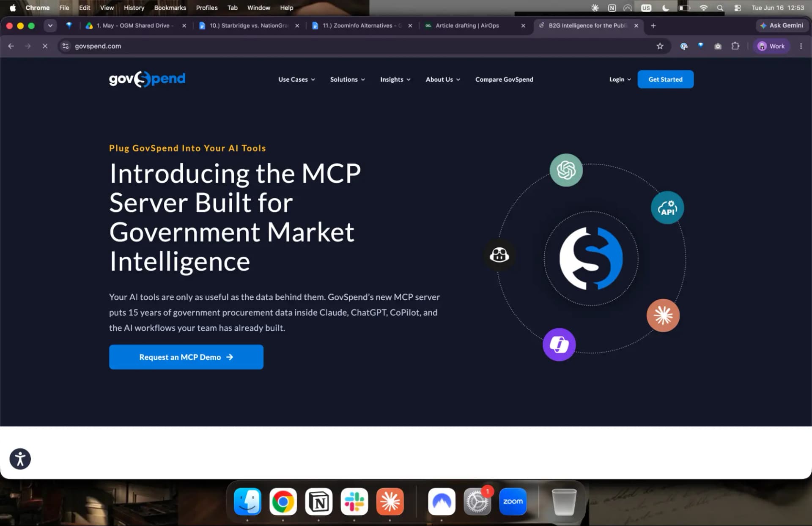This screenshot has width=812, height=526.
Task: Open the US input source menu
Action: 646,8
